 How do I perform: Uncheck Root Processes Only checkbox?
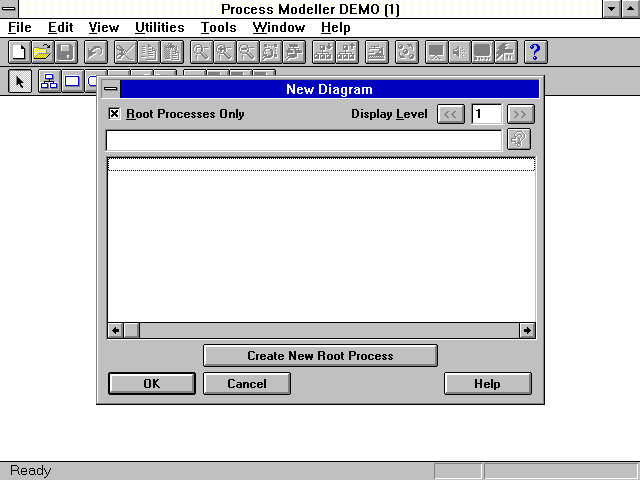coord(114,114)
